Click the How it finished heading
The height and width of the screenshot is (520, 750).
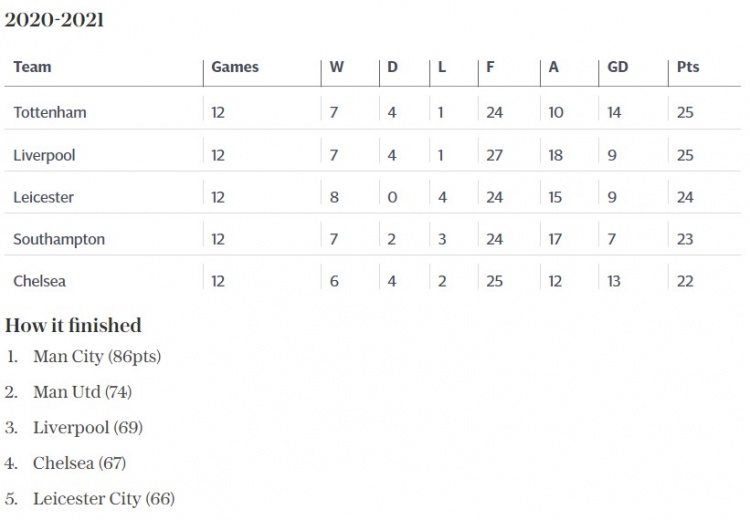point(73,325)
